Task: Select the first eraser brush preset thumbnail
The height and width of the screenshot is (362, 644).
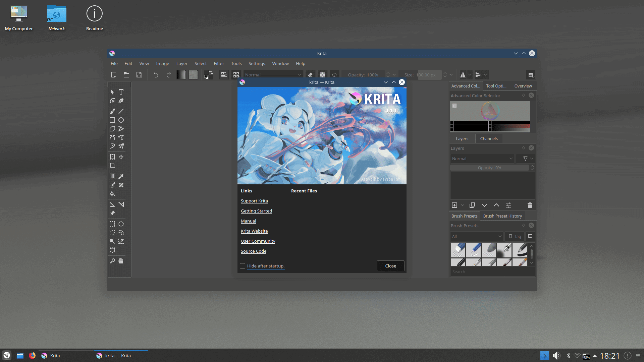Action: click(x=458, y=250)
